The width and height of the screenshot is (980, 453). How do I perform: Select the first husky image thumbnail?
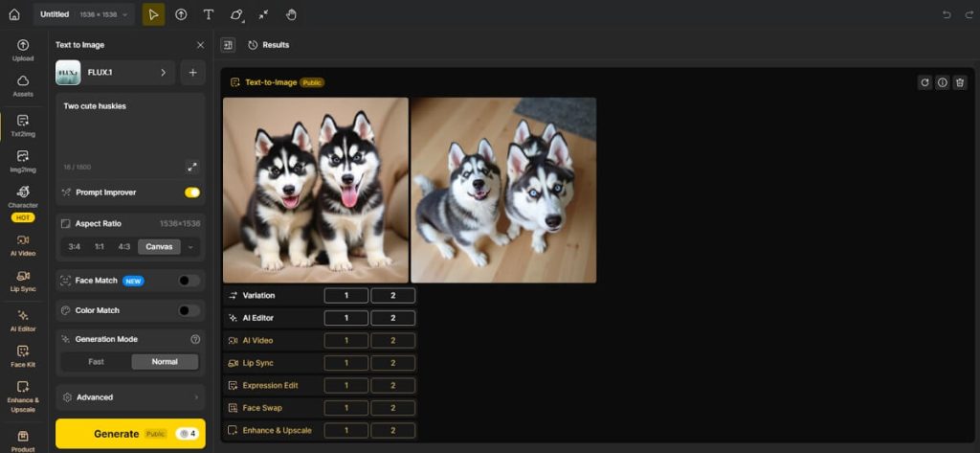pyautogui.click(x=316, y=190)
